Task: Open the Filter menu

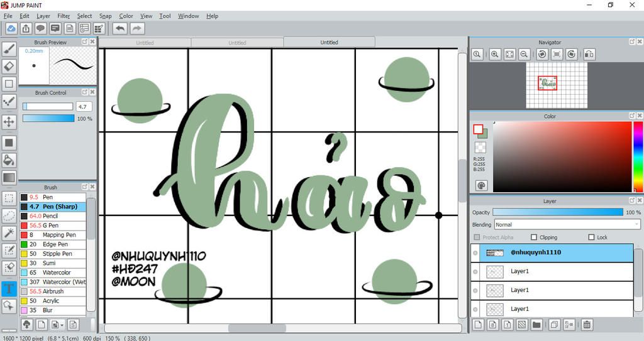Action: 64,16
